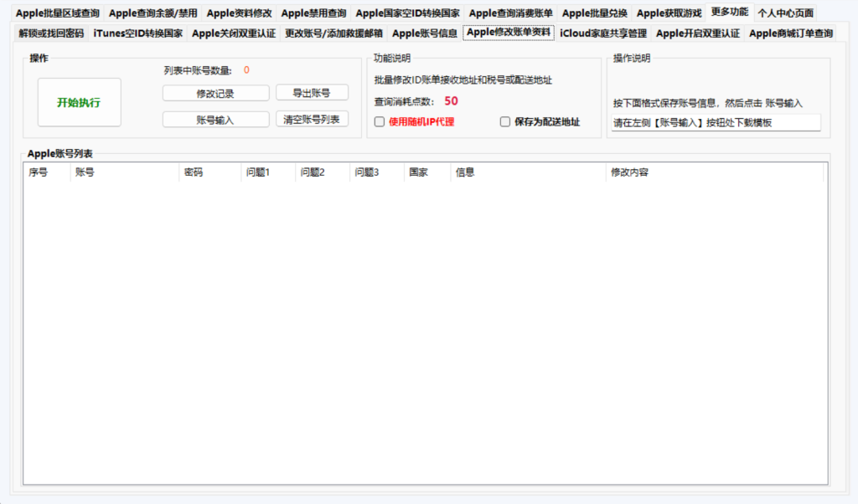Open the Apple商城订单查询 sub-tab
The image size is (858, 504).
(x=791, y=33)
